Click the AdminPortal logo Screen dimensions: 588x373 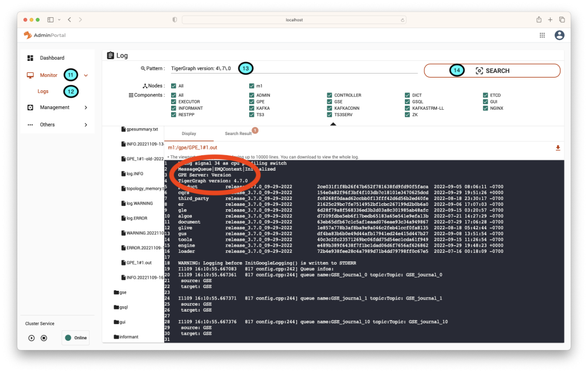[45, 35]
